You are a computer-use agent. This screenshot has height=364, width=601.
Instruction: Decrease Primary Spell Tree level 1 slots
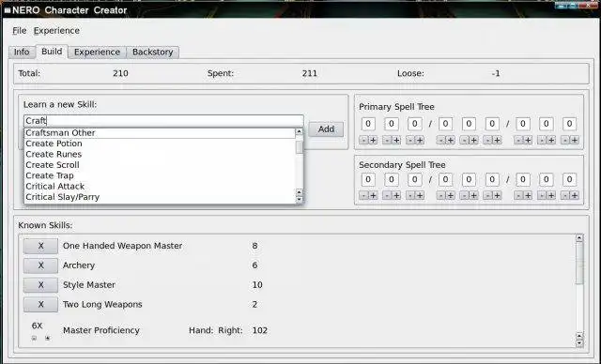[363, 141]
